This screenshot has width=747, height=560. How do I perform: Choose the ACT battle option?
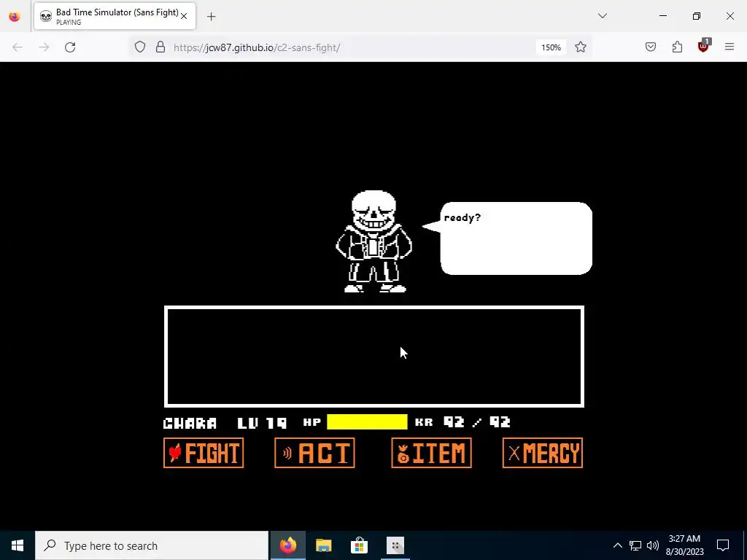pyautogui.click(x=314, y=453)
